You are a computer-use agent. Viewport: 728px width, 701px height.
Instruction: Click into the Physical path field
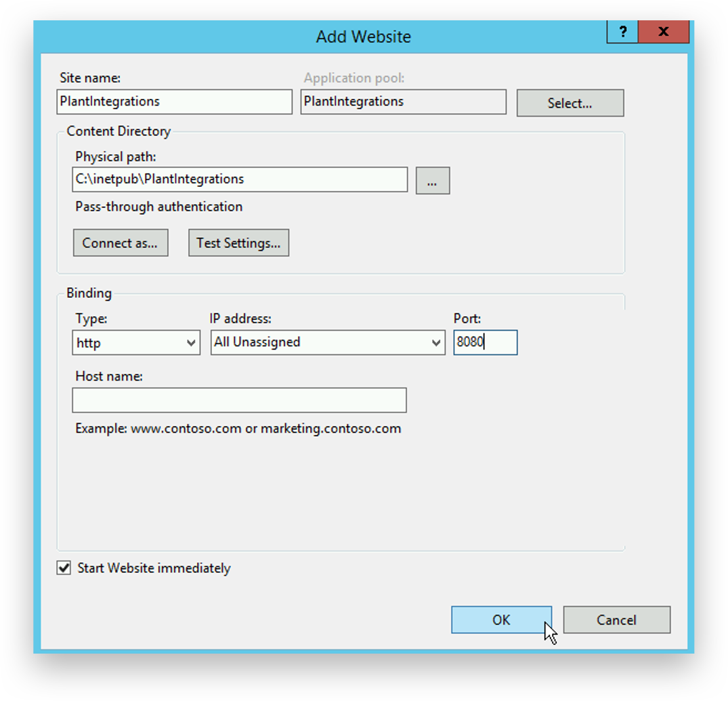point(240,179)
